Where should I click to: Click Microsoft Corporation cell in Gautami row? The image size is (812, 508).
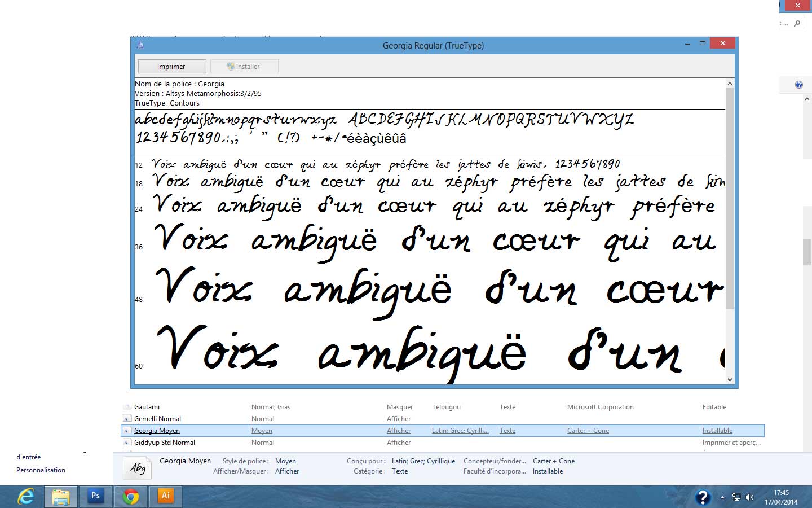pos(601,407)
